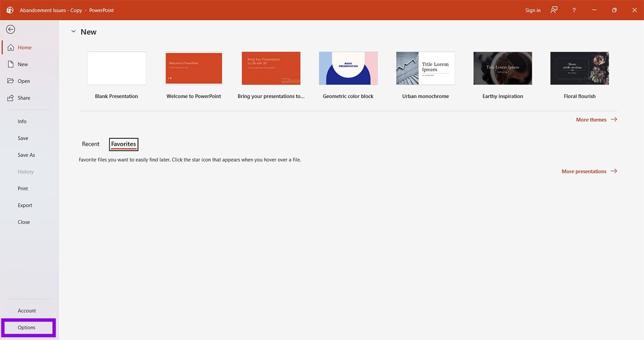Restore down the PowerPoint window
This screenshot has height=340, width=644.
(x=614, y=10)
